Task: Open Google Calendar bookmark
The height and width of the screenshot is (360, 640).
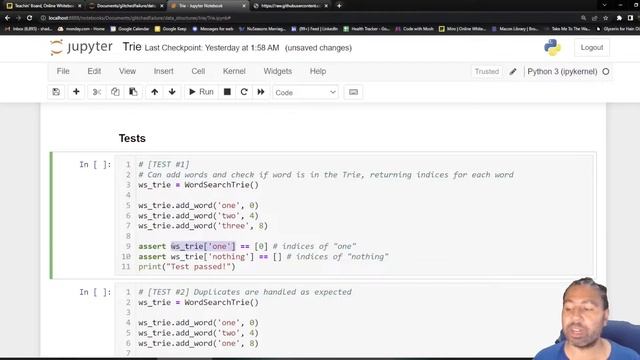Action: pyautogui.click(x=130, y=29)
